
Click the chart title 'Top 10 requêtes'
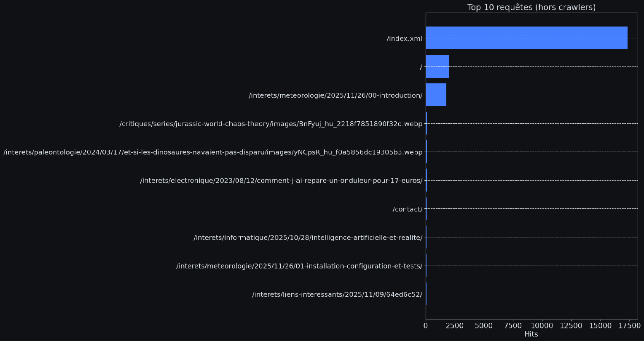(531, 7)
